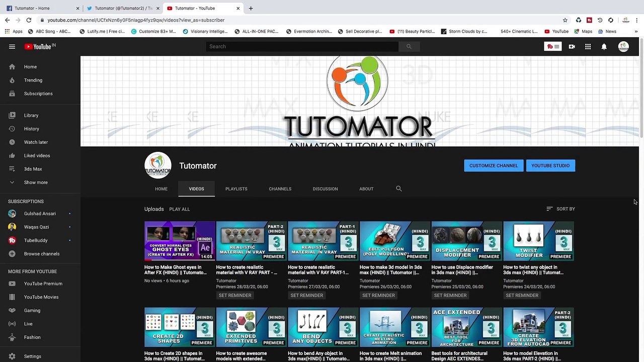
Task: Bookmark this page with the star icon
Action: coord(565,20)
